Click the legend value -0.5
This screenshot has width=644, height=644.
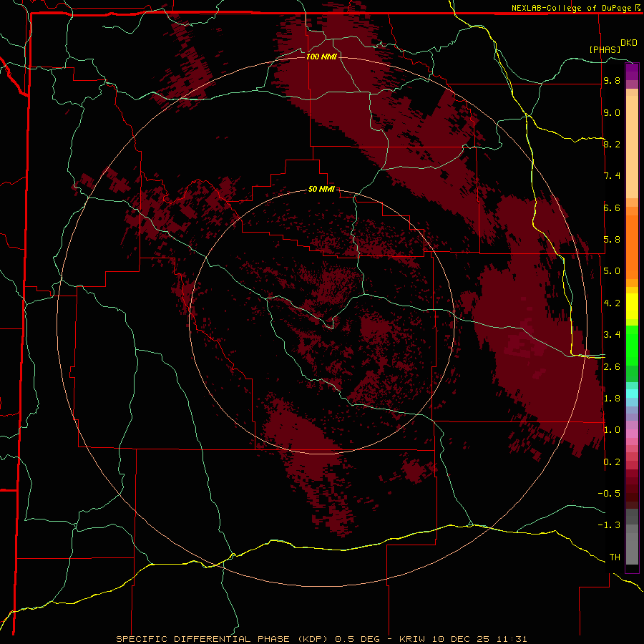click(x=609, y=494)
